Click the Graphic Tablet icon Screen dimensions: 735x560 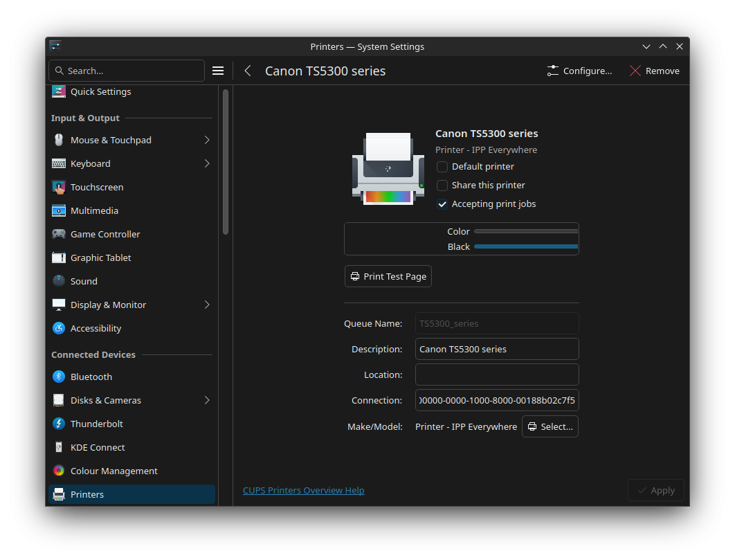59,258
